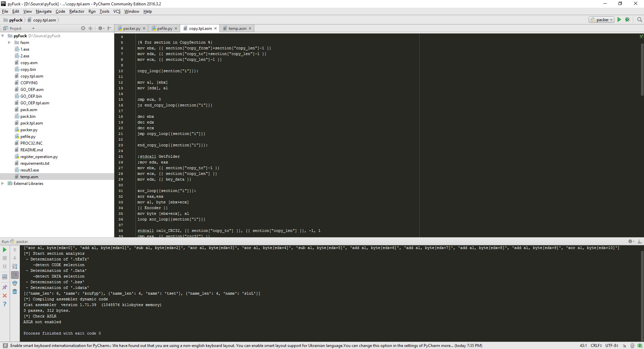Select README.md in the project tree
This screenshot has width=644, height=349.
(x=32, y=150)
